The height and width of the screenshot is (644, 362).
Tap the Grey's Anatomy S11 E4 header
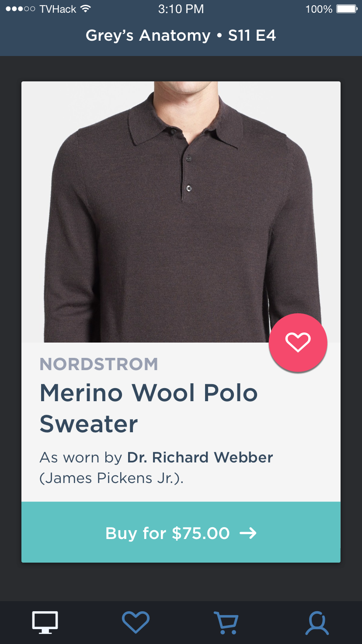tap(181, 35)
